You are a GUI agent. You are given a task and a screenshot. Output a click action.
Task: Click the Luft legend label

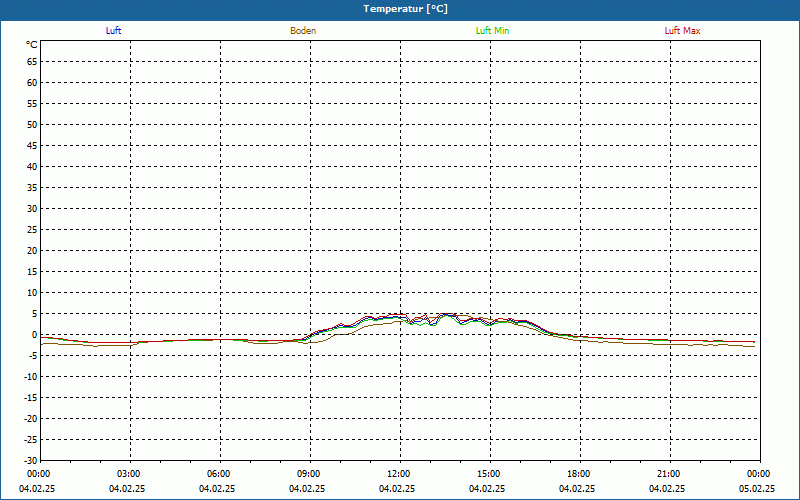click(x=113, y=31)
